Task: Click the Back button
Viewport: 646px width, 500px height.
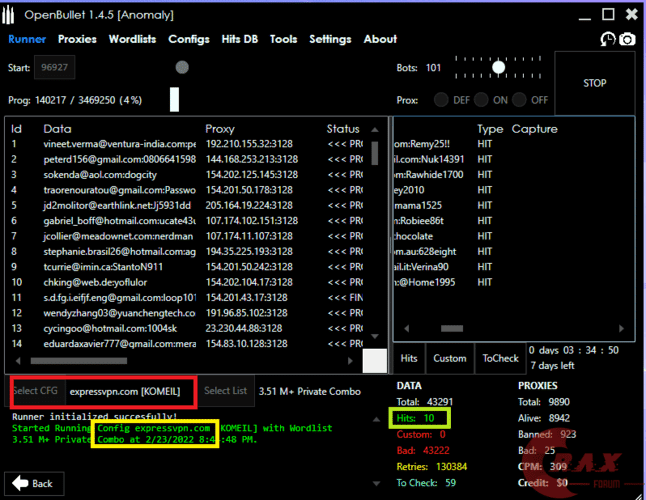Action: click(x=34, y=484)
